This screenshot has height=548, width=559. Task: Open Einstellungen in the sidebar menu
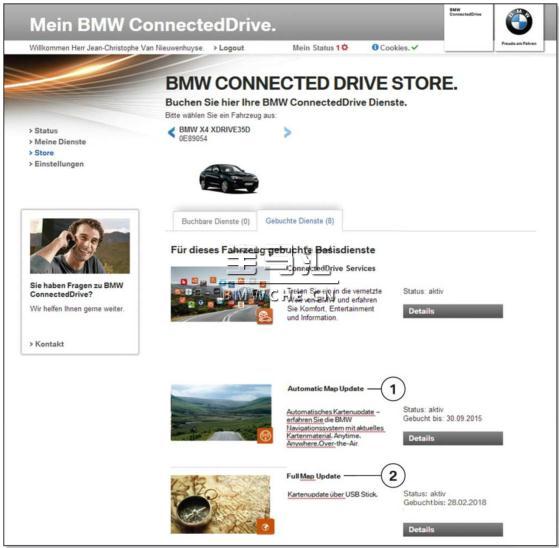coord(57,164)
